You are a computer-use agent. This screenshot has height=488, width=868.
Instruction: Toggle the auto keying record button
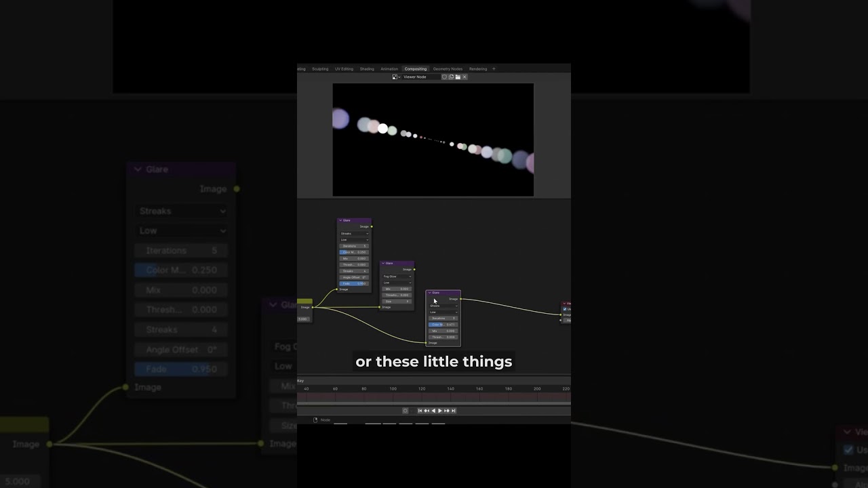406,411
